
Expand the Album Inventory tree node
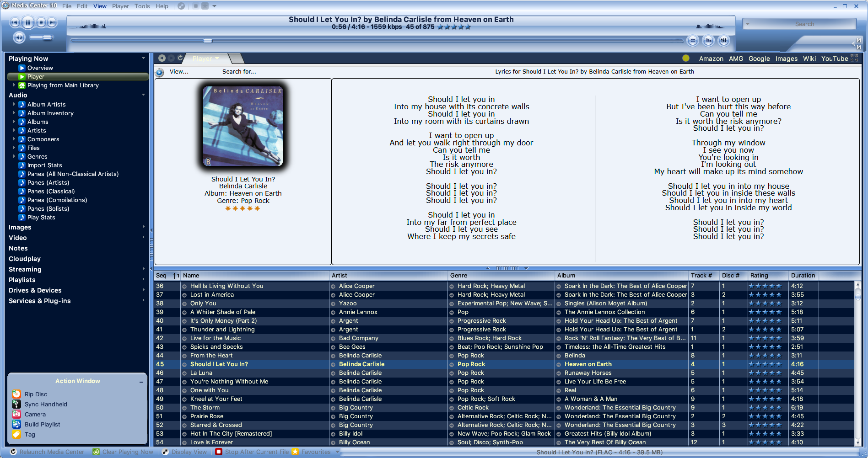click(x=14, y=113)
